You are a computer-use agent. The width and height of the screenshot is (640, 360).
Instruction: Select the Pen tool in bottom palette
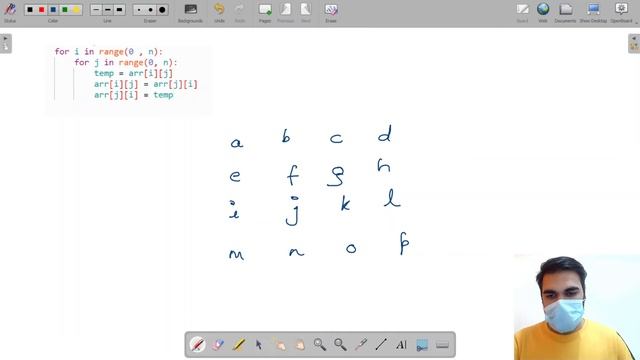coord(198,345)
